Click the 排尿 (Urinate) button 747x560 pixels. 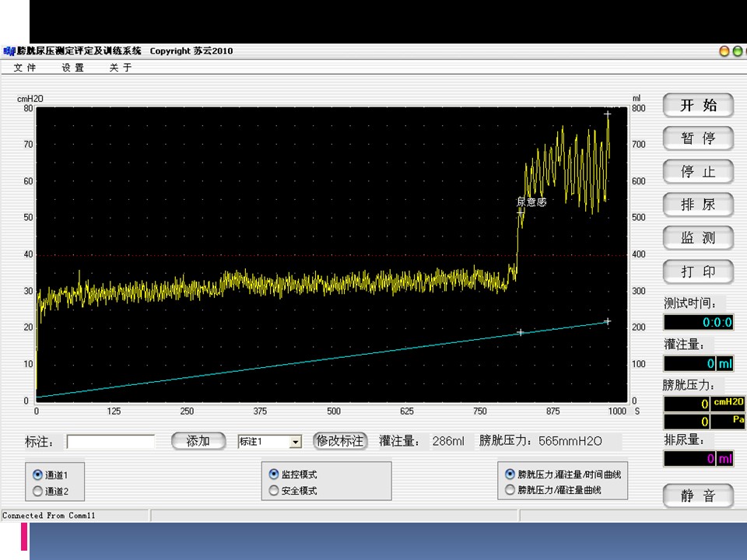point(698,205)
